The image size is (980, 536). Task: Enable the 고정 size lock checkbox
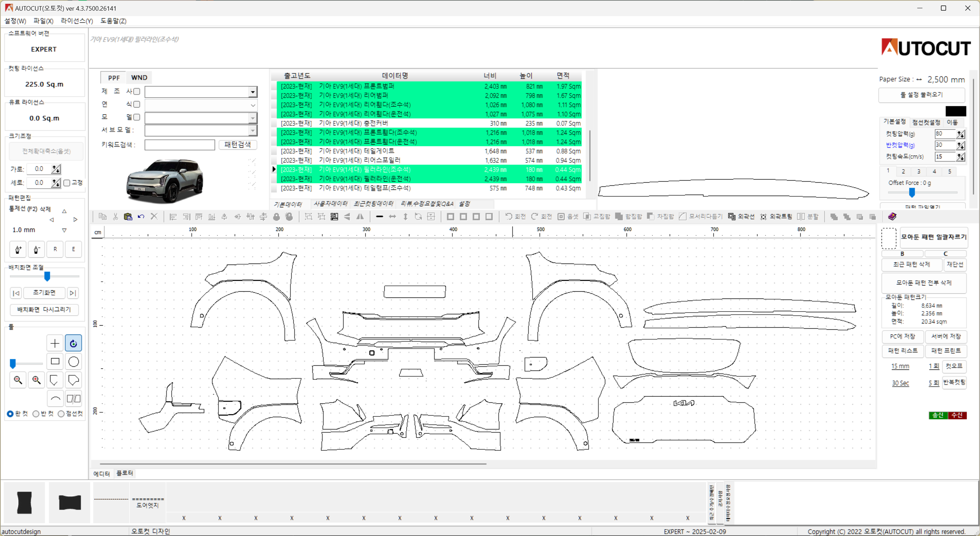[67, 183]
